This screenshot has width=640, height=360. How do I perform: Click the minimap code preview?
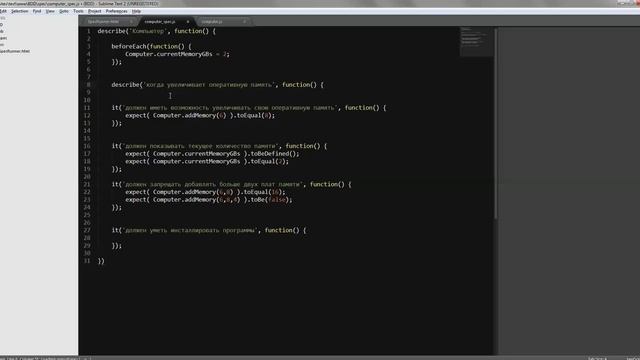(476, 41)
